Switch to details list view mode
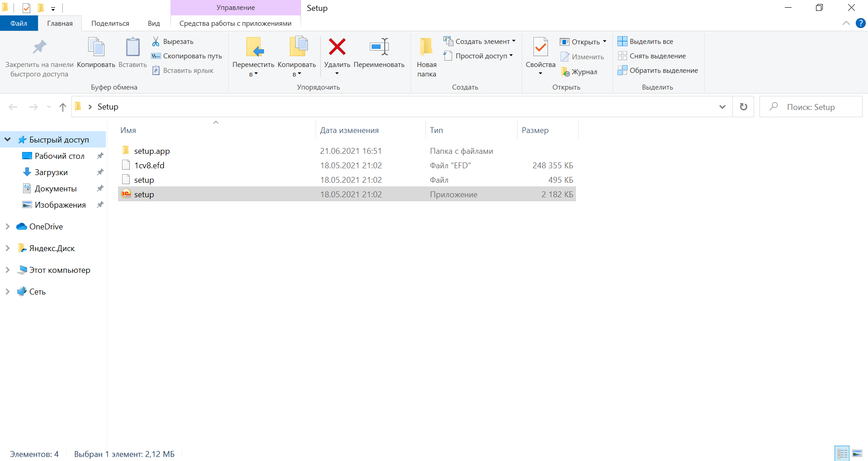868x461 pixels. point(842,453)
